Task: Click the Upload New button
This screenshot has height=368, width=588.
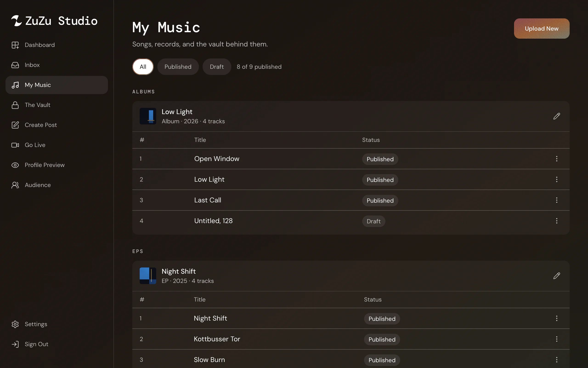Action: point(542,29)
